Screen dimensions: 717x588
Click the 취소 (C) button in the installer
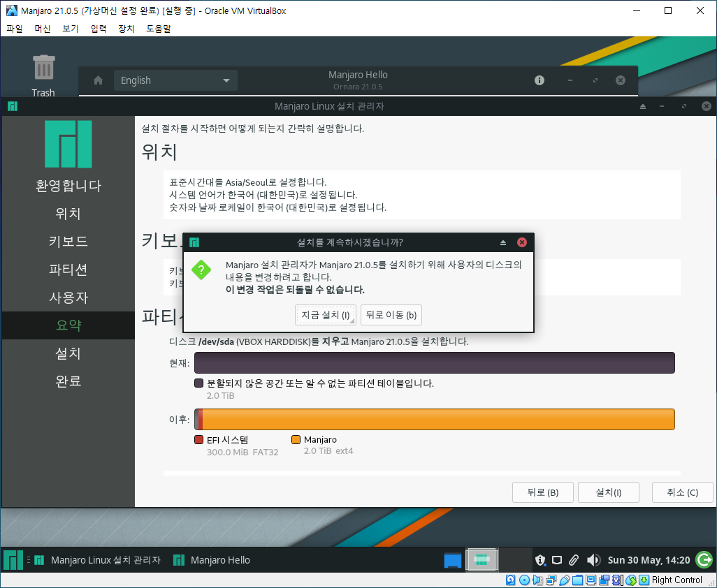coord(682,492)
